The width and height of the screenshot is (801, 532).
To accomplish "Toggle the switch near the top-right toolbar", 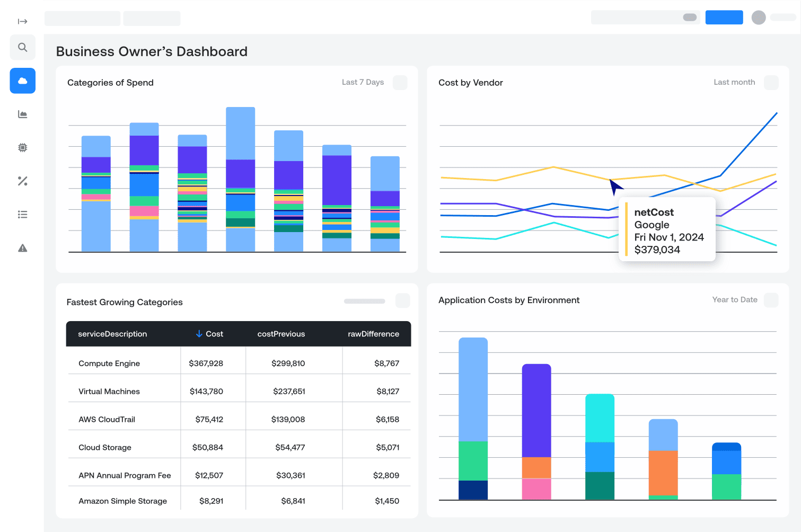I will tap(689, 17).
